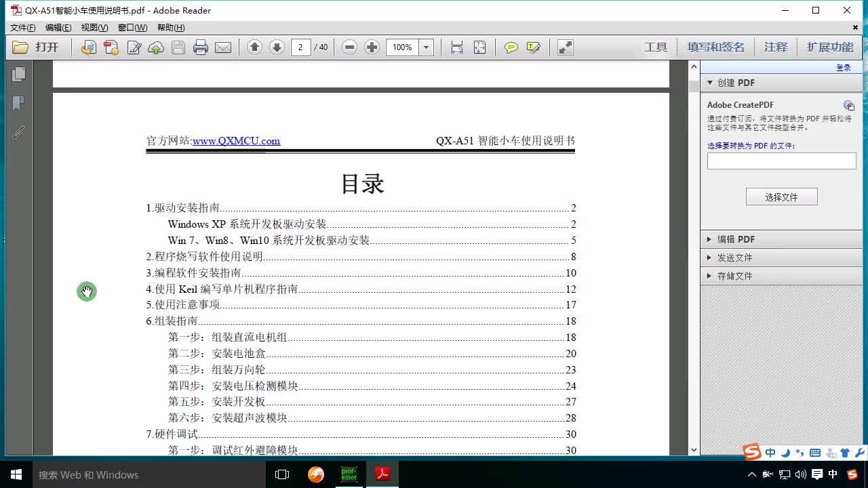Expand the 发送文件 section
This screenshot has height=488, width=868.
coord(781,258)
